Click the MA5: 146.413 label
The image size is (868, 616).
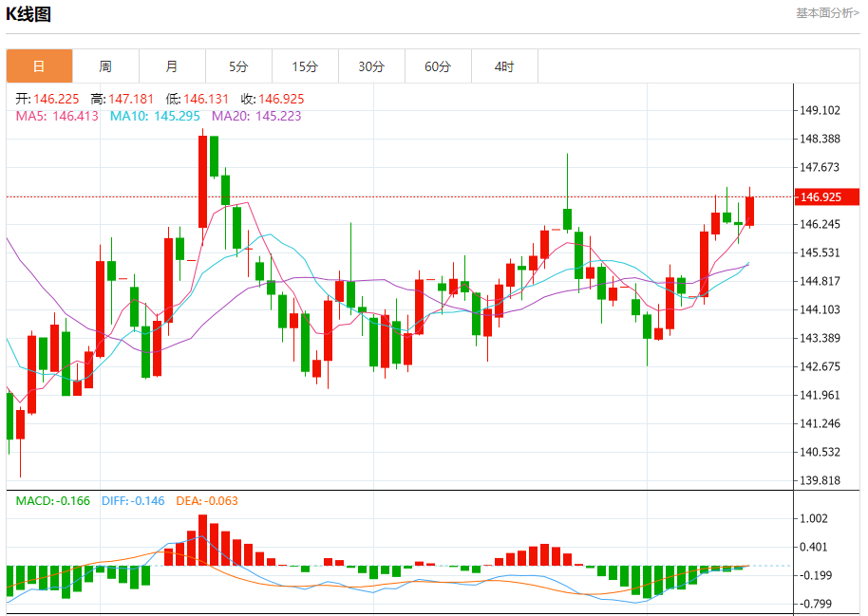tap(57, 116)
